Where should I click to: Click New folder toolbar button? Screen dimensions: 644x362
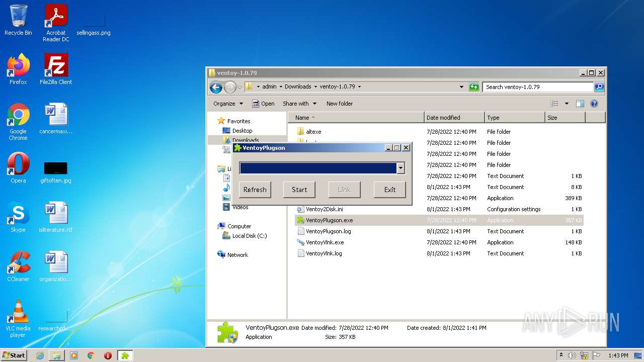click(x=340, y=104)
